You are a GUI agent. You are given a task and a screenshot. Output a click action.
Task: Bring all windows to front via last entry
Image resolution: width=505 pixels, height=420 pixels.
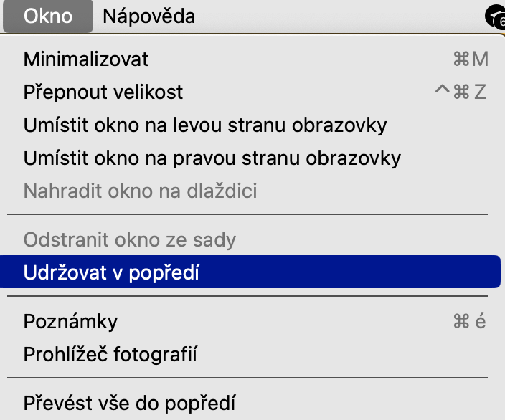(x=129, y=403)
